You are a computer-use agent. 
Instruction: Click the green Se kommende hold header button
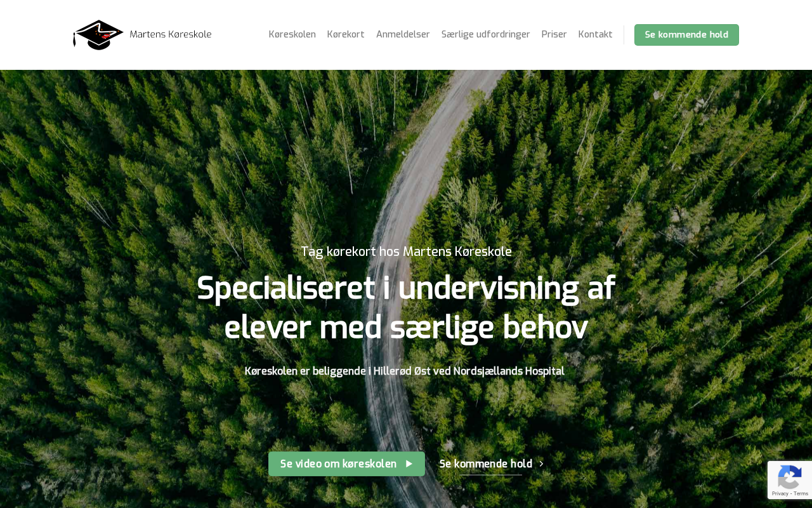pos(686,35)
